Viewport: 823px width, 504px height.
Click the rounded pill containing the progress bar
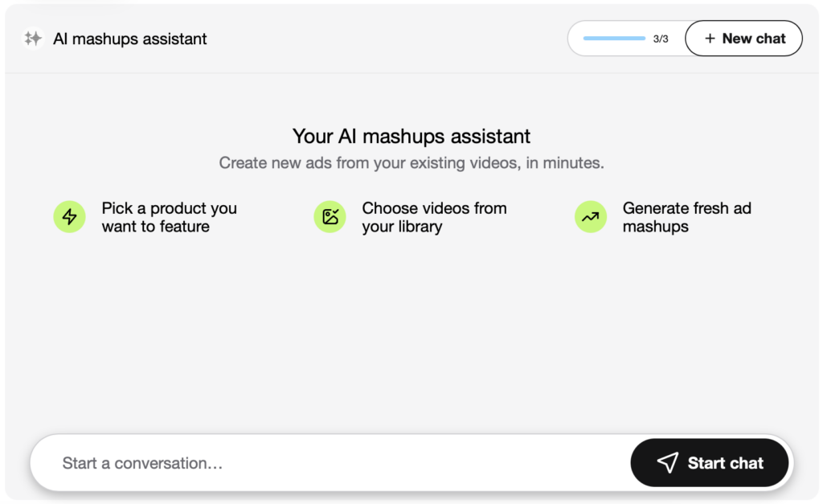click(x=627, y=38)
